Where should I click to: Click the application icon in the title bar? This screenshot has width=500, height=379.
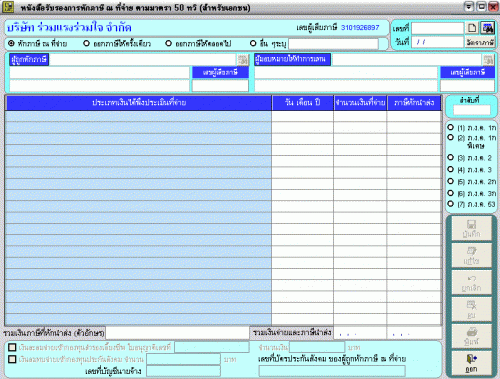[8, 7]
